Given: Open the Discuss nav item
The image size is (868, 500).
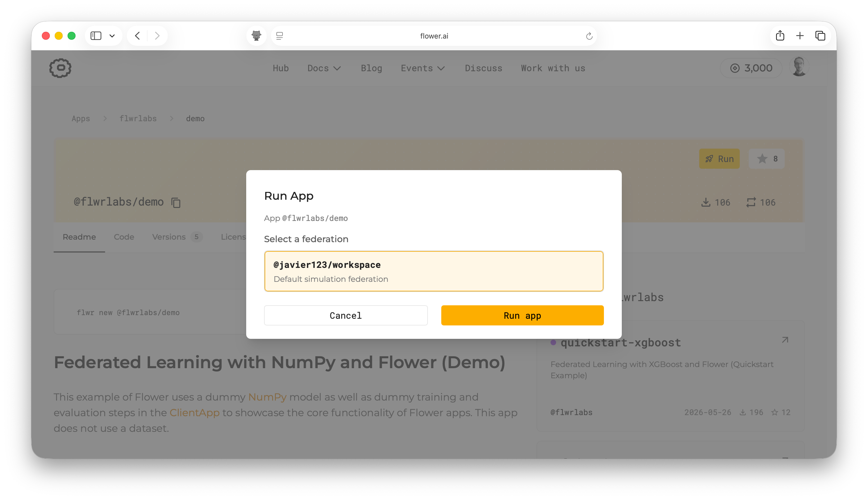Looking at the screenshot, I should tap(483, 68).
